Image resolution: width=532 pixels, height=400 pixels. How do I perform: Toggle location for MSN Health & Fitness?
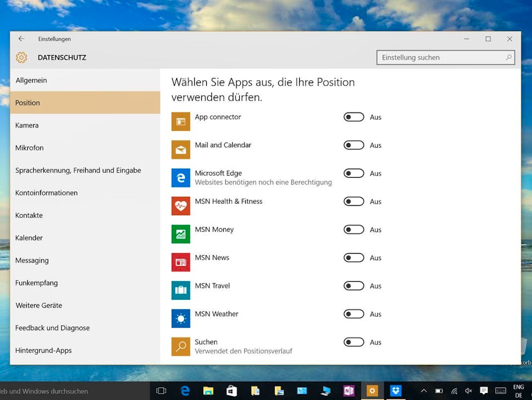(x=354, y=202)
